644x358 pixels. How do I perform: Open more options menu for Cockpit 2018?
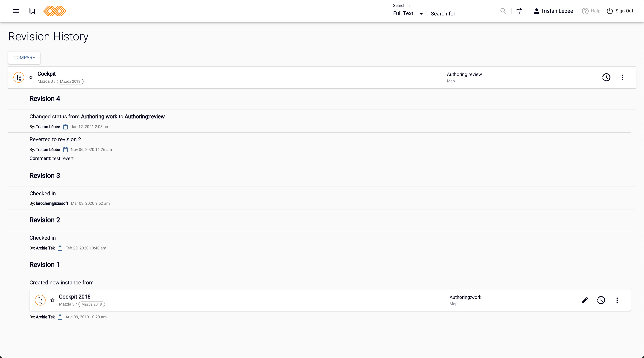pos(617,300)
